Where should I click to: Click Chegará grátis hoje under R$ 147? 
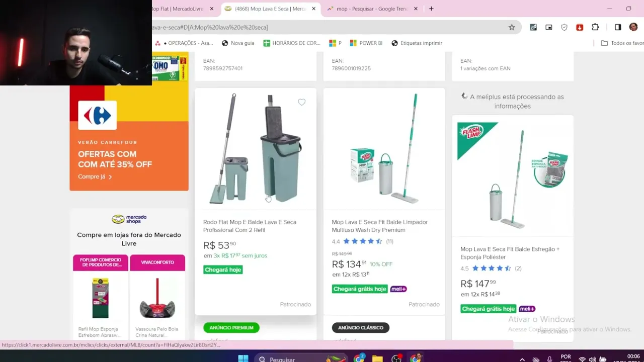coord(489,309)
